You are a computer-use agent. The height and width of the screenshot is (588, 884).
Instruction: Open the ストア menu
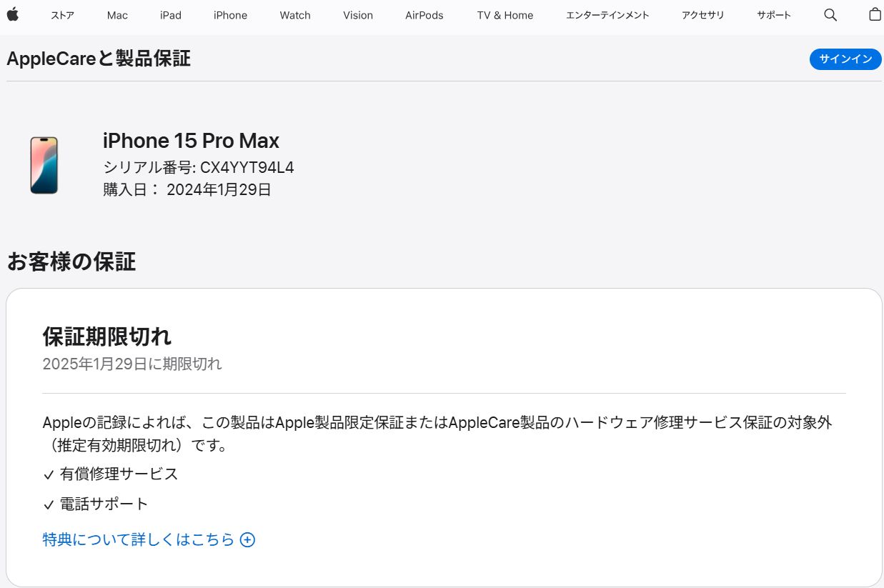pyautogui.click(x=62, y=15)
